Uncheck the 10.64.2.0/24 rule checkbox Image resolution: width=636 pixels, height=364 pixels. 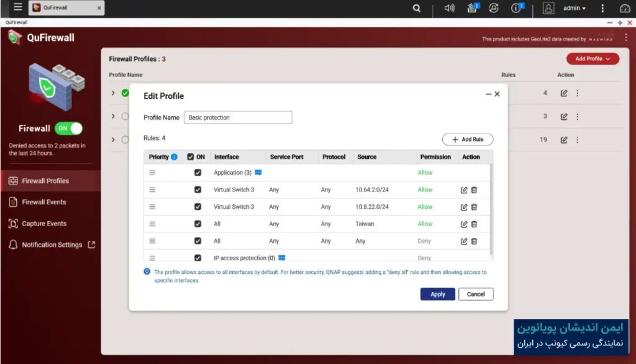tap(198, 189)
